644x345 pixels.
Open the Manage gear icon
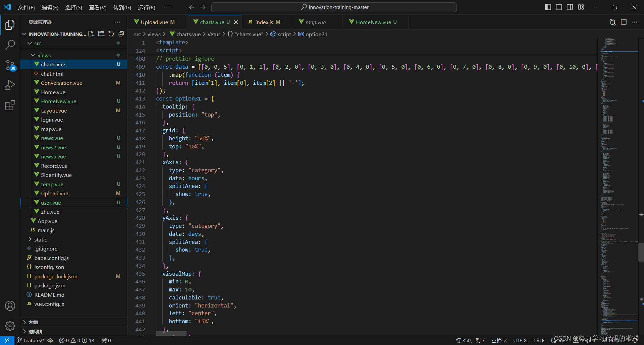pos(10,326)
